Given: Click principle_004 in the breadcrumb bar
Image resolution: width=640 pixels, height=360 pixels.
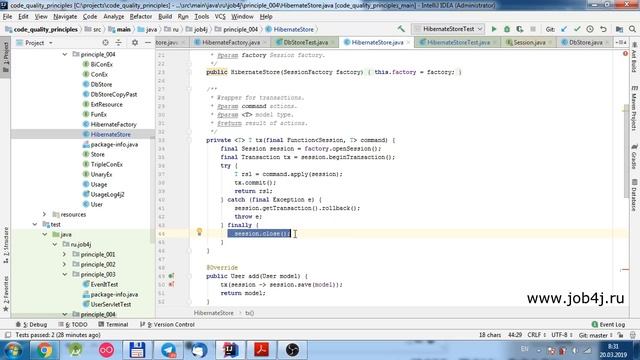Looking at the screenshot, I should [x=240, y=29].
